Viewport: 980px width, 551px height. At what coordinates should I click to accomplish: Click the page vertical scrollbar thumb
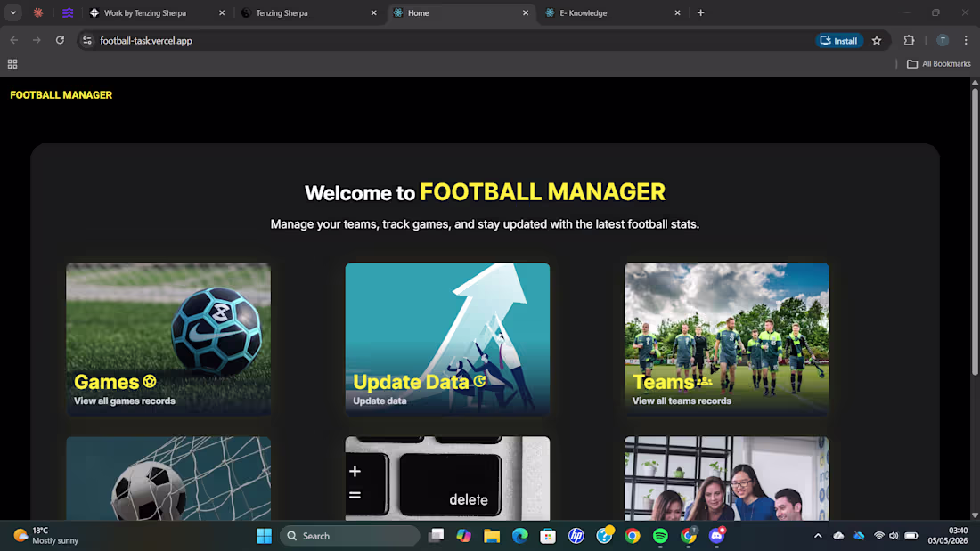(975, 231)
